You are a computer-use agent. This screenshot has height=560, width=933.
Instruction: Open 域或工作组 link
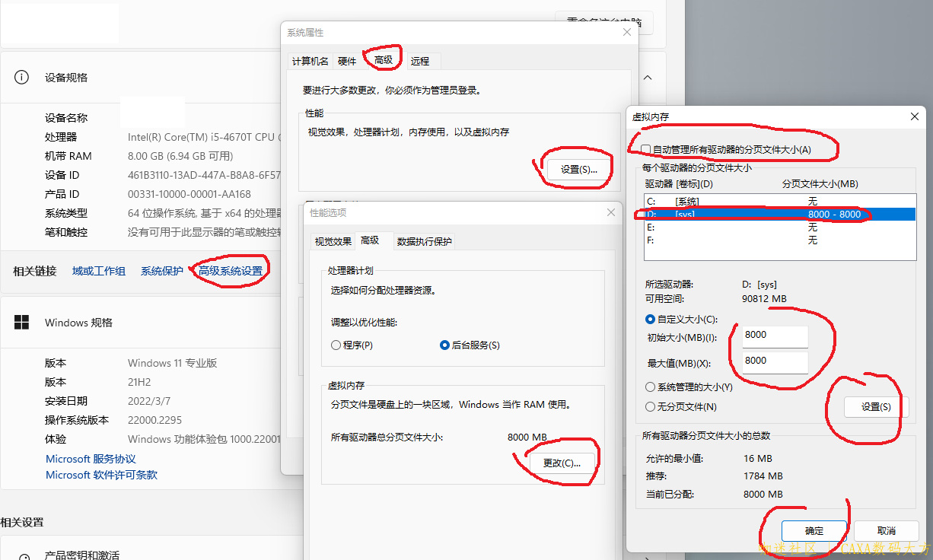coord(99,271)
